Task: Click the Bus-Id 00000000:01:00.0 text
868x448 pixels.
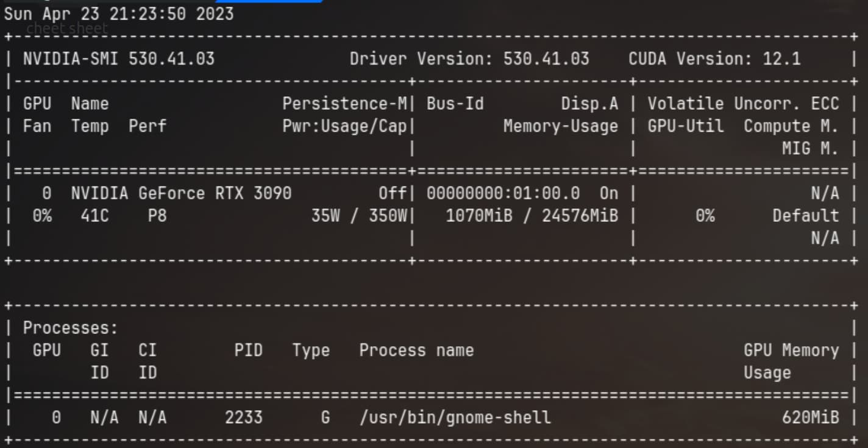Action: 503,193
